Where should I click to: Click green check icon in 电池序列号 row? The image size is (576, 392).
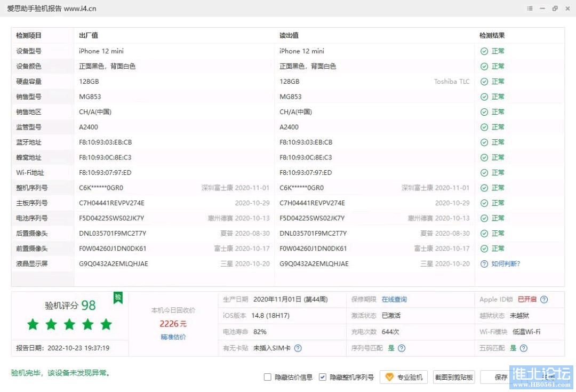(x=484, y=218)
